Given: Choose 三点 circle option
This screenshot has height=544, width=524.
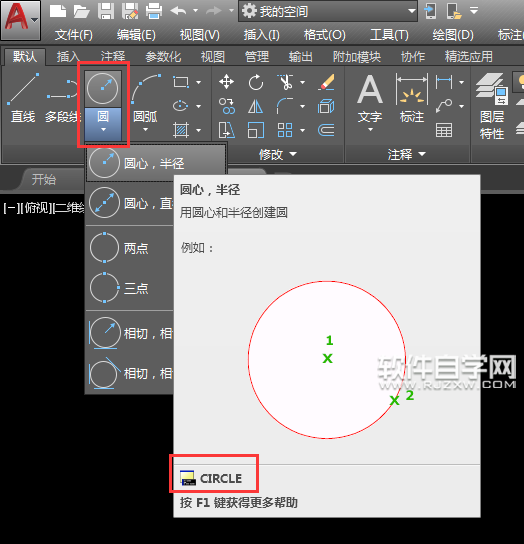Looking at the screenshot, I should click(129, 288).
